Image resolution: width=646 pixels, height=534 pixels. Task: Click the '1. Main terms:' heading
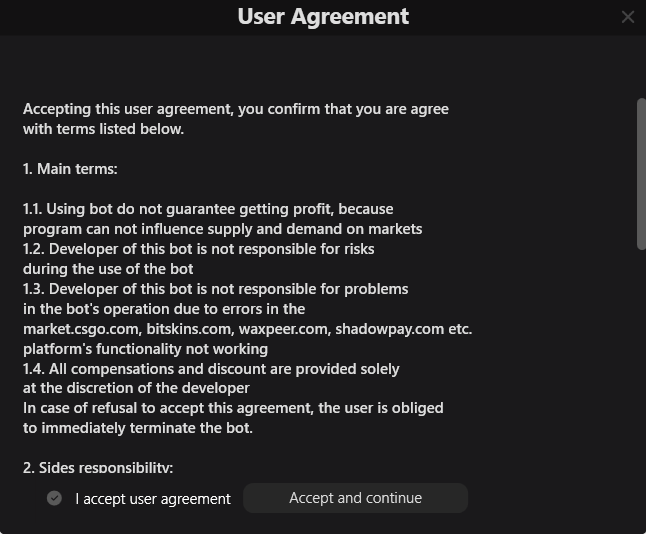[70, 169]
